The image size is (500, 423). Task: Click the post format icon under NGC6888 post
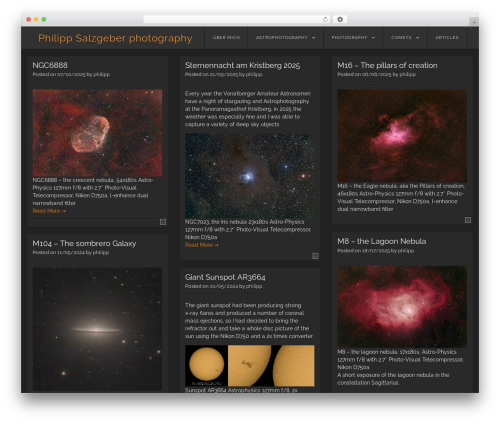point(163,222)
